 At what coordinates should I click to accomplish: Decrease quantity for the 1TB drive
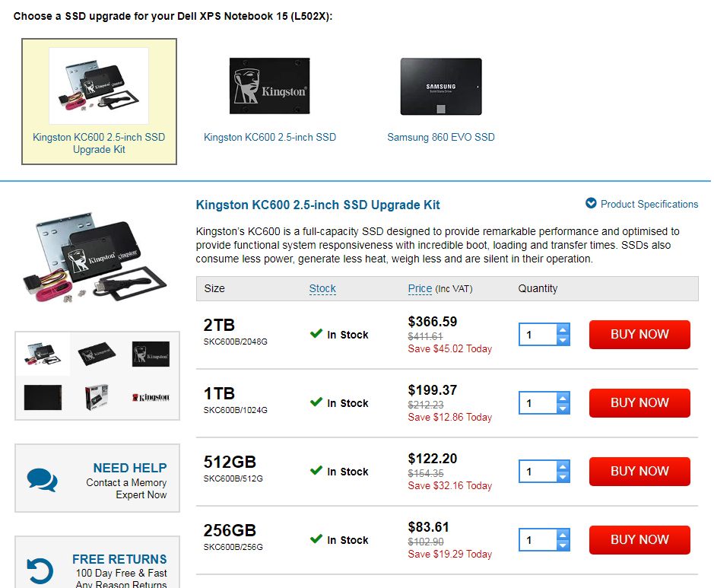coord(563,408)
